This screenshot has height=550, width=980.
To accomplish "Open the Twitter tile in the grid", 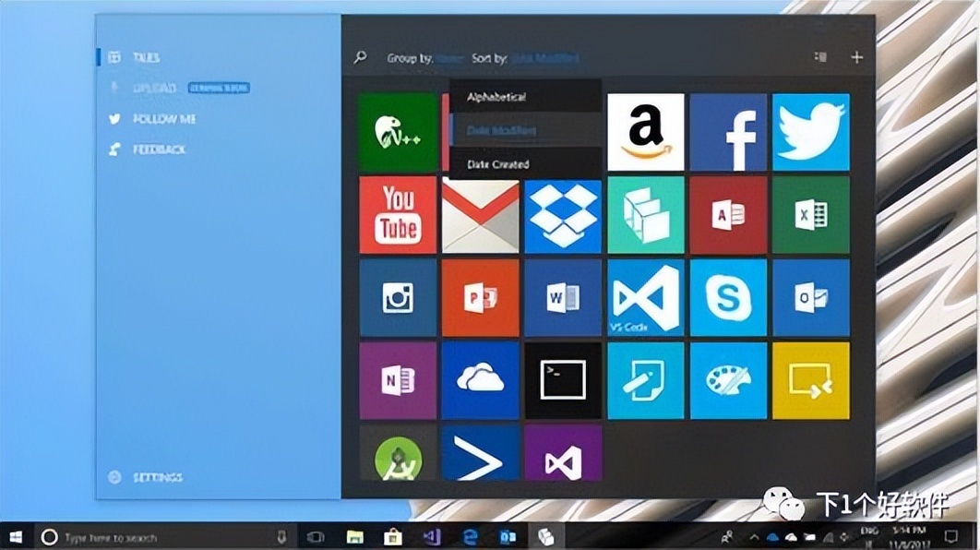I will click(810, 133).
